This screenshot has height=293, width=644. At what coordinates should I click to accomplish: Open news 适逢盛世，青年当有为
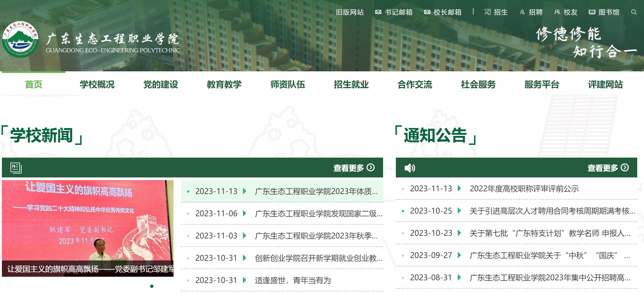pos(293,280)
